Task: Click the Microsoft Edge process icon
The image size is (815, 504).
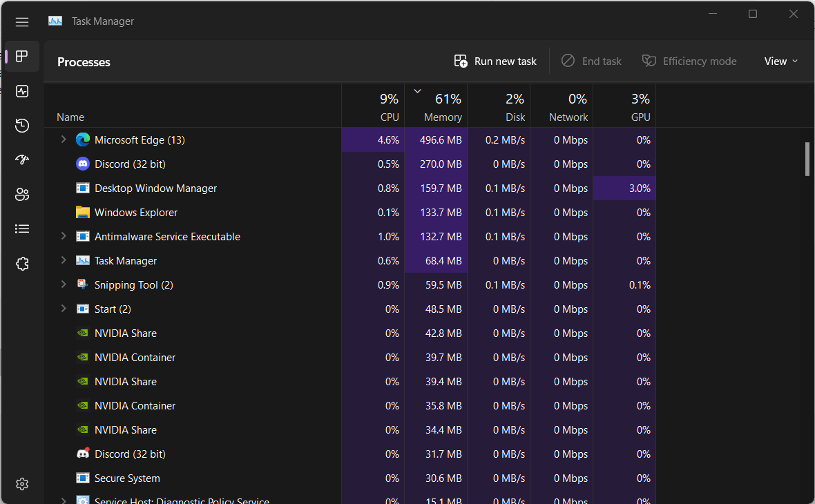Action: point(83,139)
